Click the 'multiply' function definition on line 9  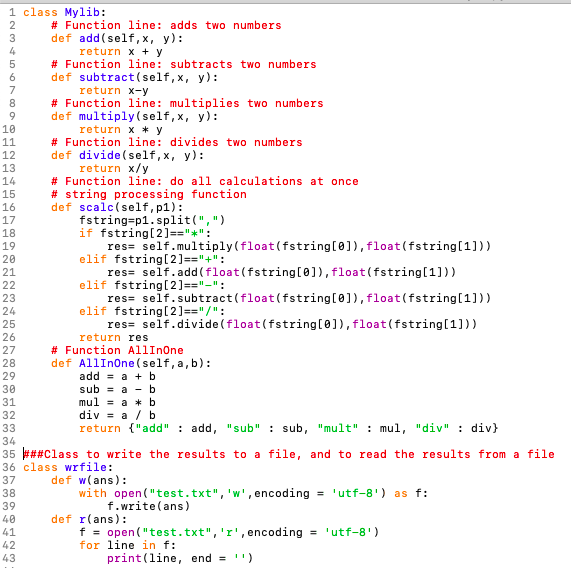pos(134,117)
